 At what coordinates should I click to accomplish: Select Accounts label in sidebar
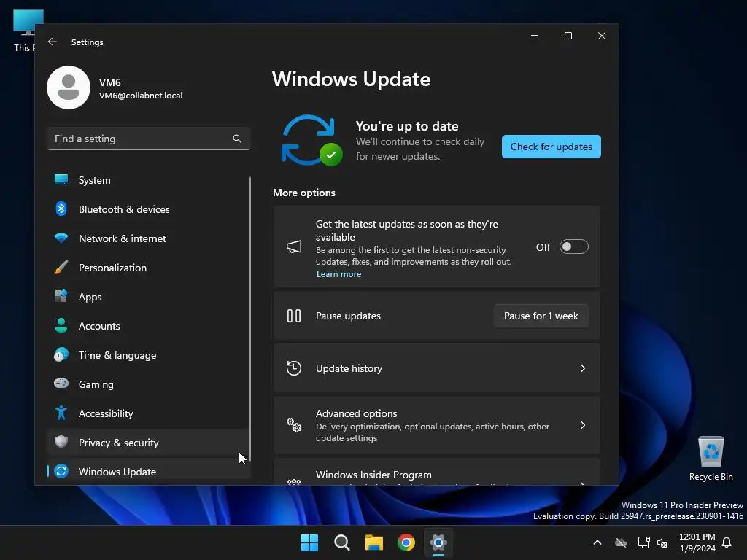point(99,326)
